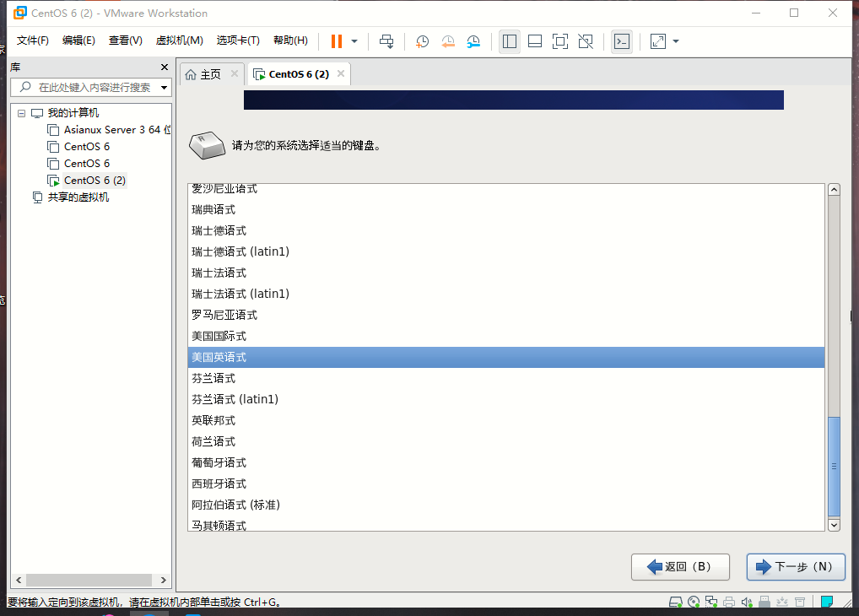Image resolution: width=859 pixels, height=616 pixels.
Task: Select 阿拉伯语式 (标准) keyboard layout
Action: click(505, 505)
